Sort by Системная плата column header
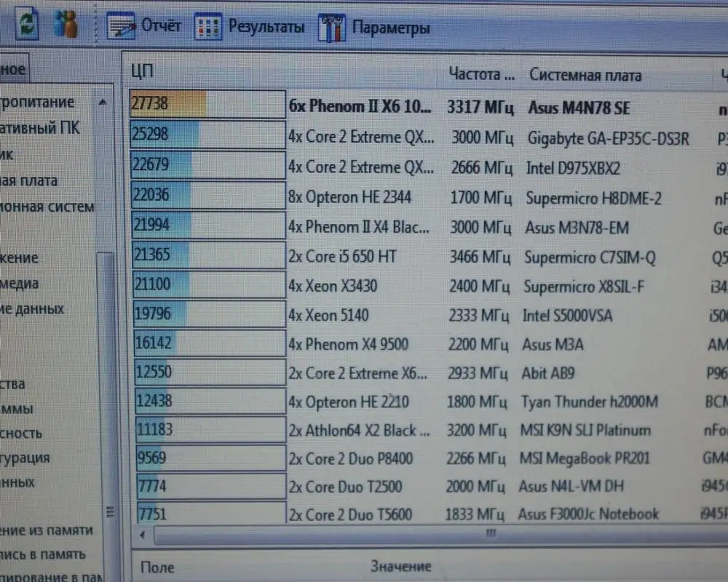This screenshot has height=582, width=728. [585, 75]
